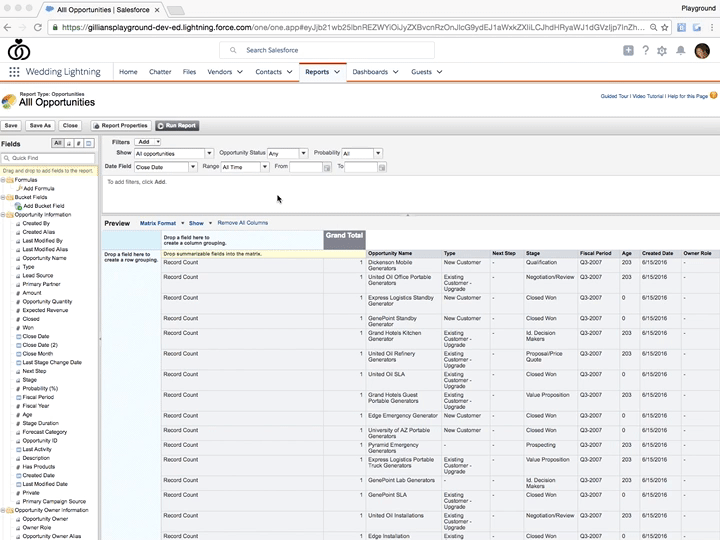Filter fields by date type icon
The height and width of the screenshot is (540, 720).
pyautogui.click(x=89, y=143)
